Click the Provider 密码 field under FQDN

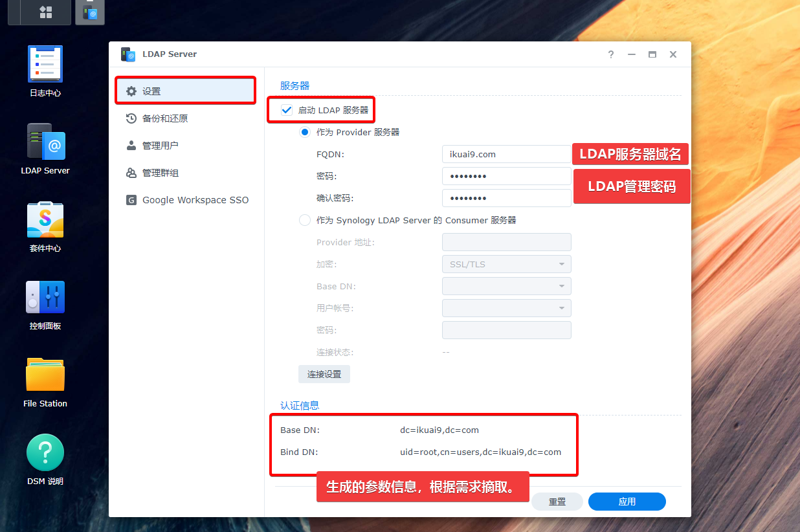(507, 176)
